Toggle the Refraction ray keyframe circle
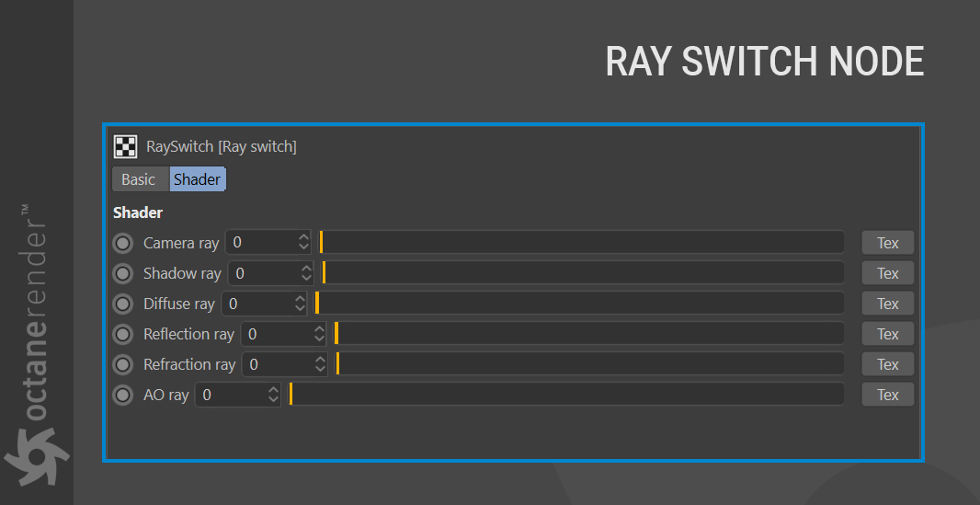The width and height of the screenshot is (980, 505). (x=122, y=364)
